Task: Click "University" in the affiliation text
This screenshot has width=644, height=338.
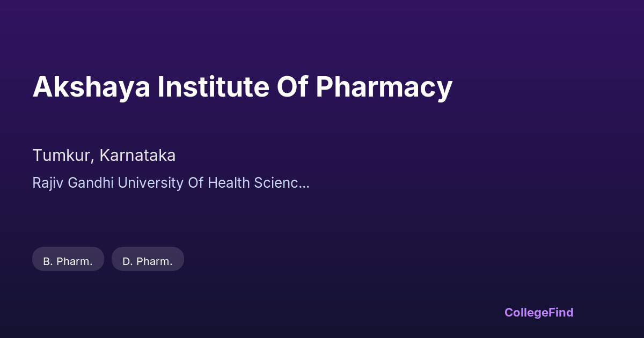Action: click(x=150, y=183)
